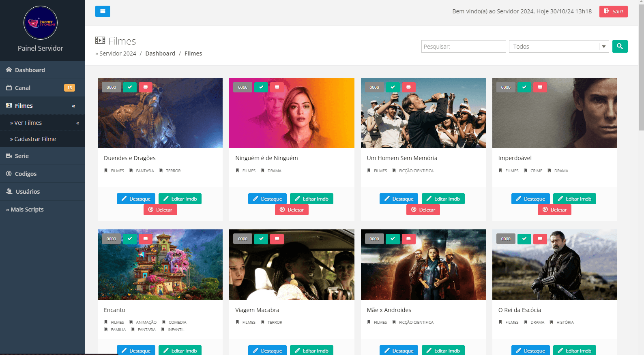This screenshot has width=644, height=355.
Task: Click the red icon on Viagem Macabra poster
Action: pyautogui.click(x=277, y=239)
